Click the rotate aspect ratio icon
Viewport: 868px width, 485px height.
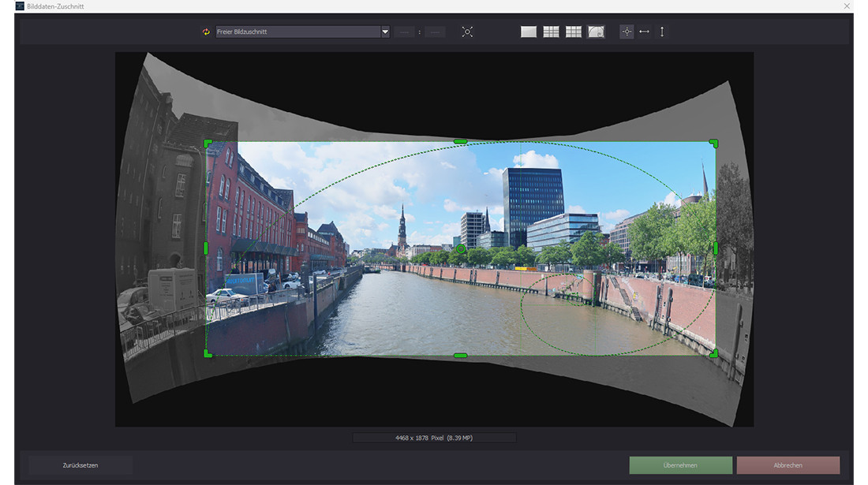click(x=206, y=32)
